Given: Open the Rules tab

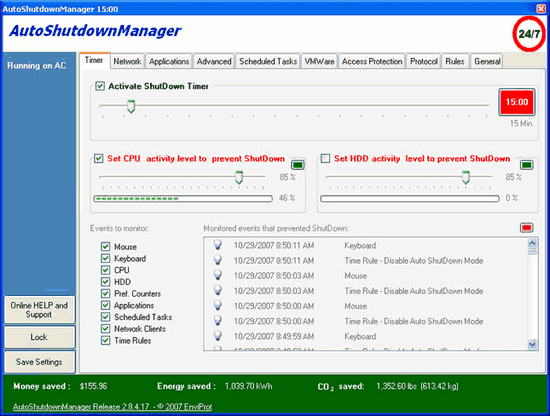Looking at the screenshot, I should 455,61.
